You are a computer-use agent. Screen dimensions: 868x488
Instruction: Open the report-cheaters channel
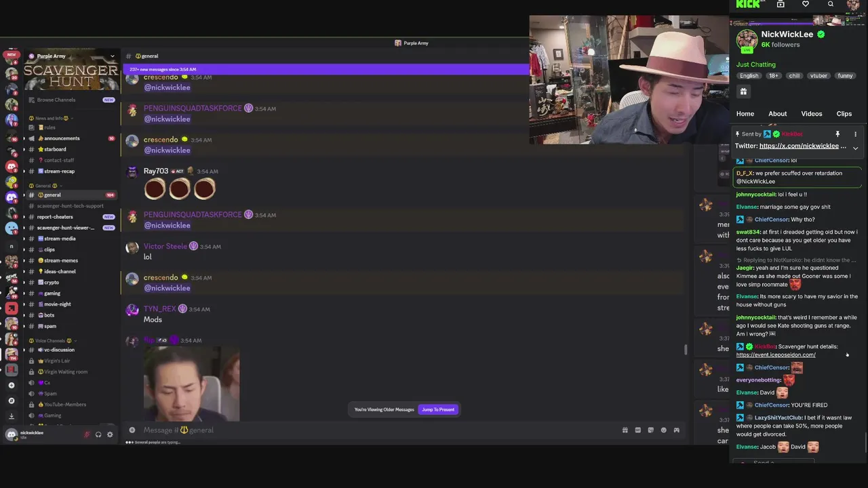(x=71, y=217)
